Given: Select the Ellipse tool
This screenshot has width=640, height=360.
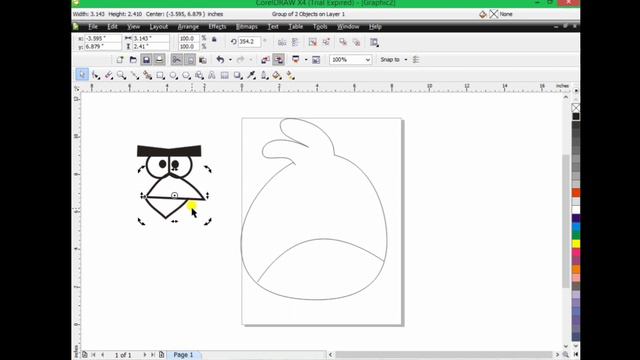Looking at the screenshot, I should 173,75.
